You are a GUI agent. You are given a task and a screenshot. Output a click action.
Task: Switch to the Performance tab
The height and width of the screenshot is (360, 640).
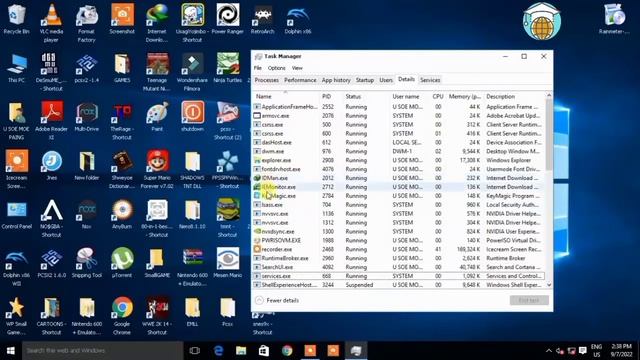(300, 80)
